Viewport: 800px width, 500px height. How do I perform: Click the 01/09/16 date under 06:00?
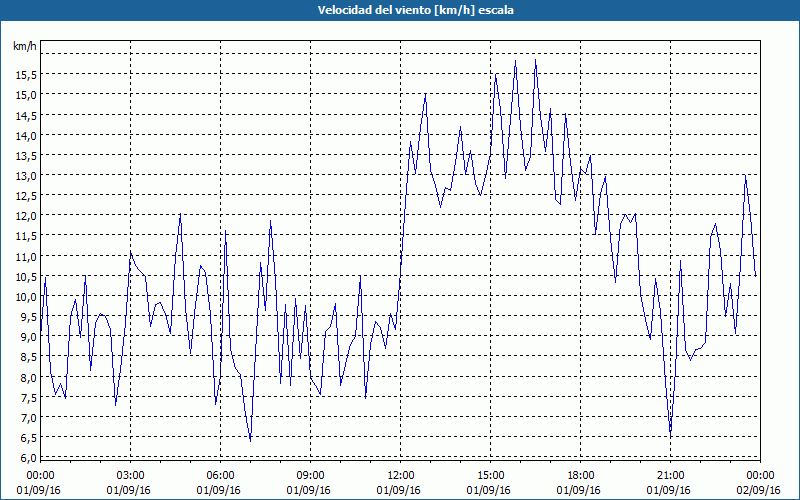coord(220,490)
